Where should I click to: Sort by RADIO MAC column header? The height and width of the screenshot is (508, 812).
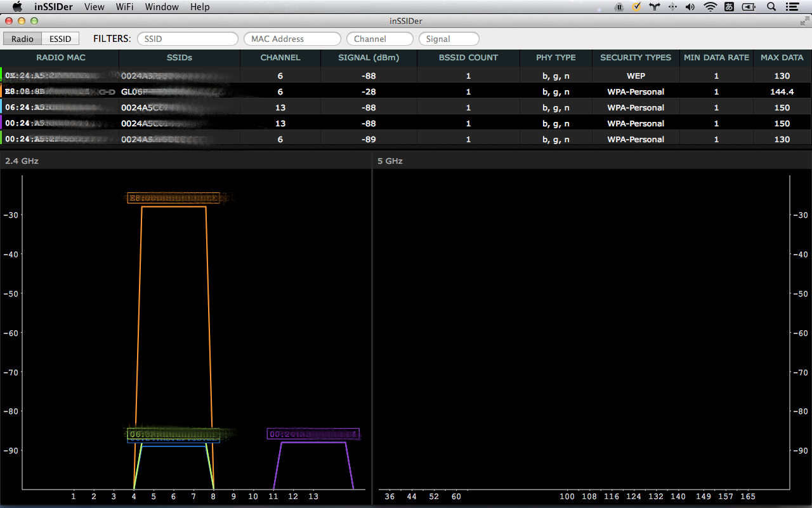point(61,57)
